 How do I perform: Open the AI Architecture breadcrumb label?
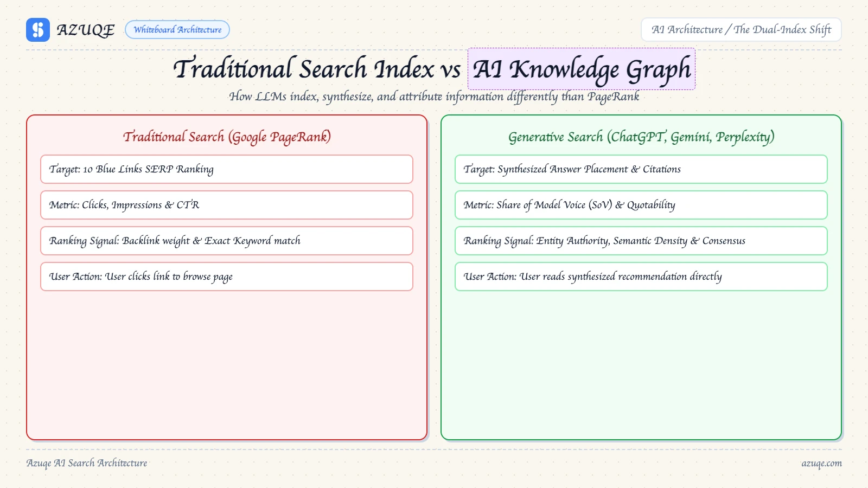(x=741, y=30)
